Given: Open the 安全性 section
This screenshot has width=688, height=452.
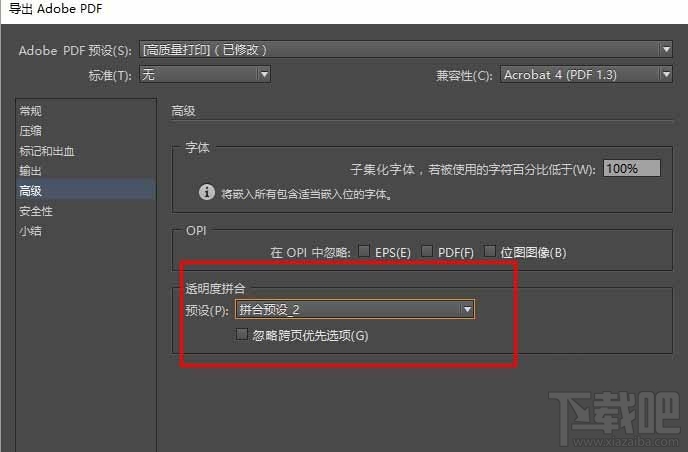Looking at the screenshot, I should (x=36, y=211).
